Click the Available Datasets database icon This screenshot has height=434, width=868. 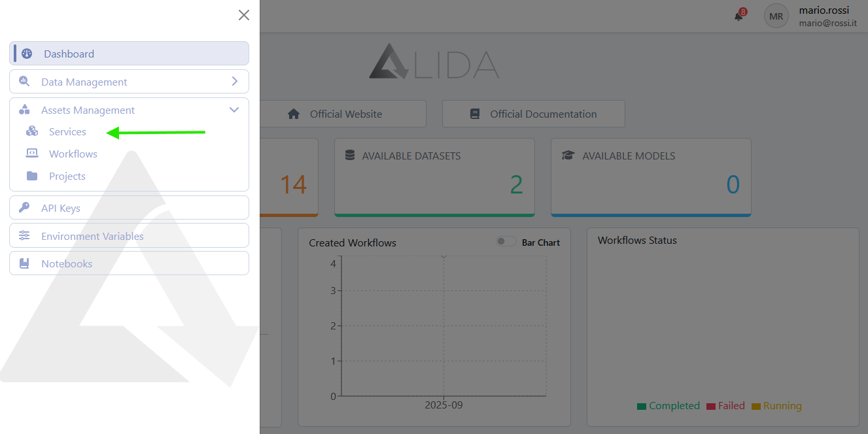coord(349,156)
